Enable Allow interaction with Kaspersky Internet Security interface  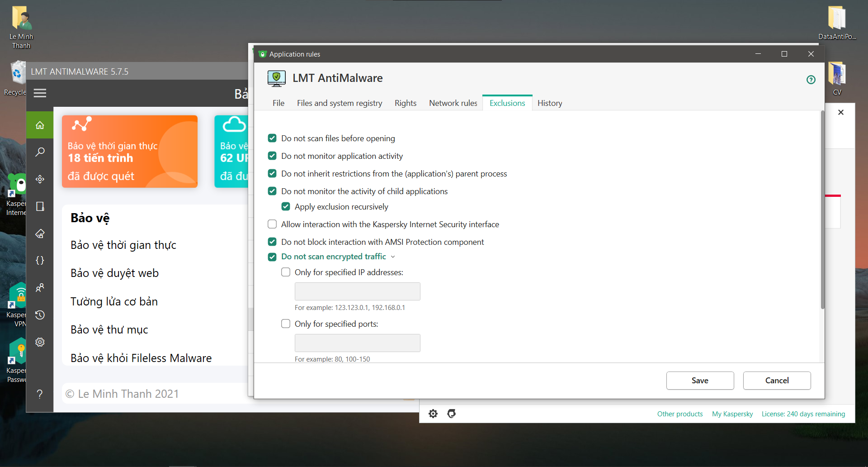[x=272, y=224]
